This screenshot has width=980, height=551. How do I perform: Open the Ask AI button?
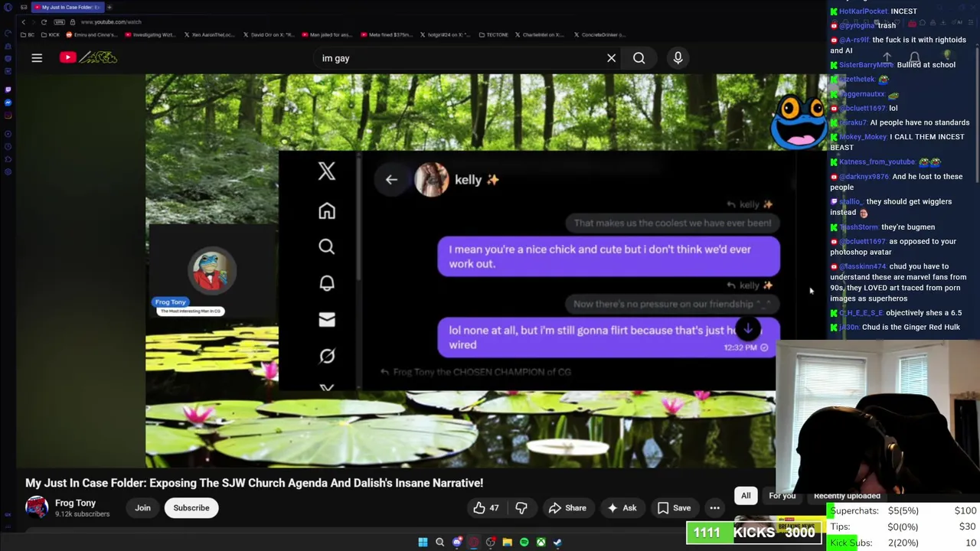point(622,508)
